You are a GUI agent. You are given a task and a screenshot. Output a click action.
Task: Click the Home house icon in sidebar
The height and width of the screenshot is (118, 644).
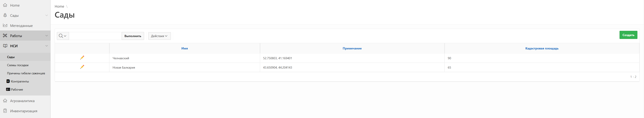[5, 5]
